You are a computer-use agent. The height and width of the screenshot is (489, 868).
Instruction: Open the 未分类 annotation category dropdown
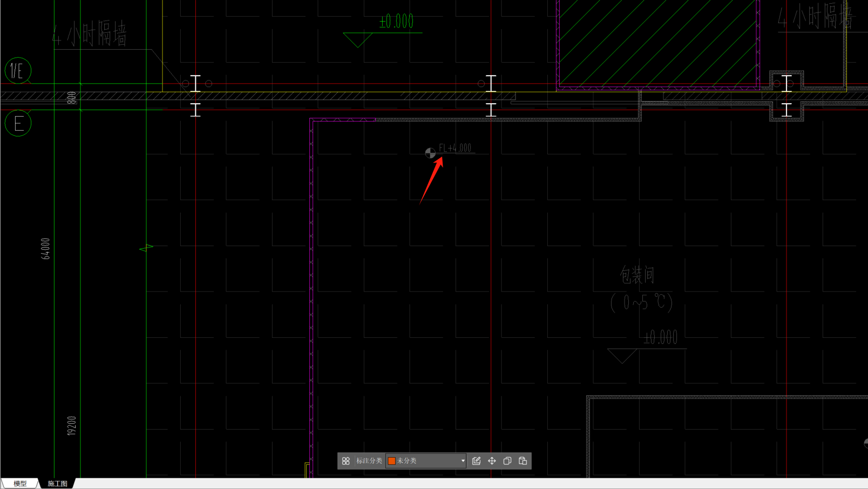[426, 461]
